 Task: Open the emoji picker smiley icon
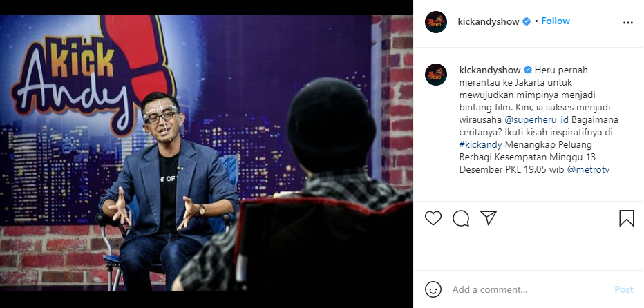click(433, 289)
